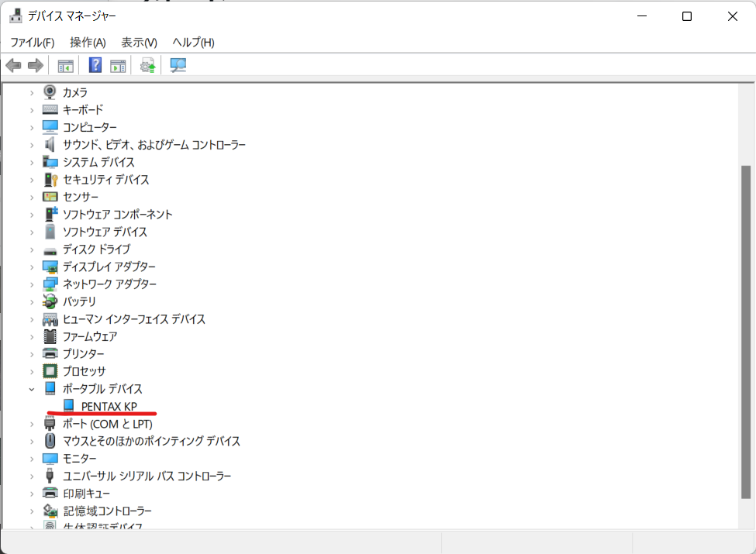Collapse the ポータブル デバイス category

(30, 388)
